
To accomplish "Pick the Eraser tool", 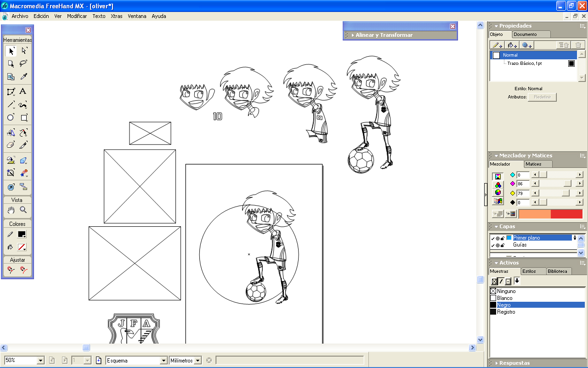I will point(11,145).
